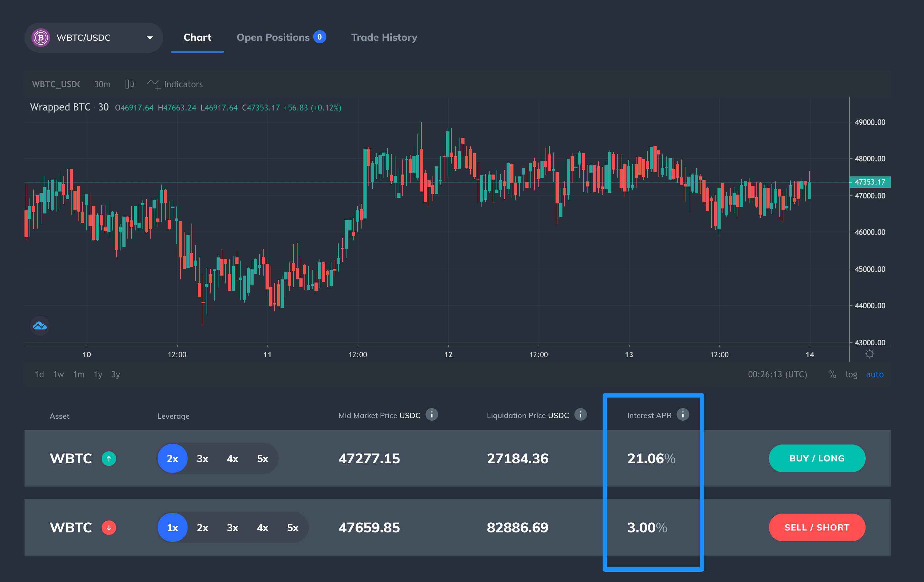Toggle log scale on chart
The width and height of the screenshot is (924, 582).
(851, 374)
